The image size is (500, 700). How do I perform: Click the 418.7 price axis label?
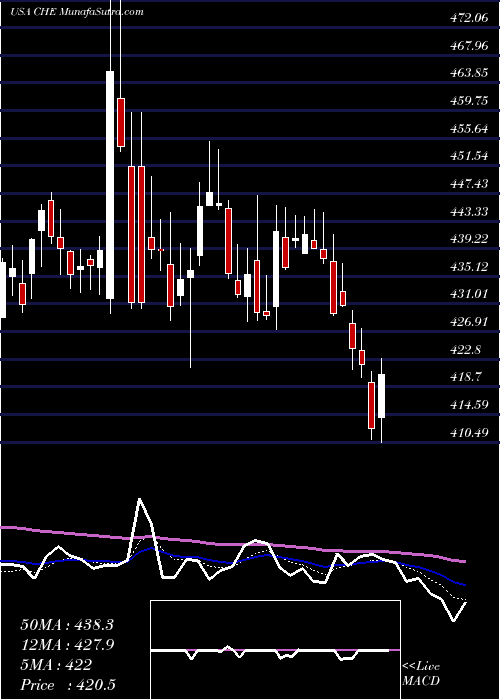tap(466, 377)
